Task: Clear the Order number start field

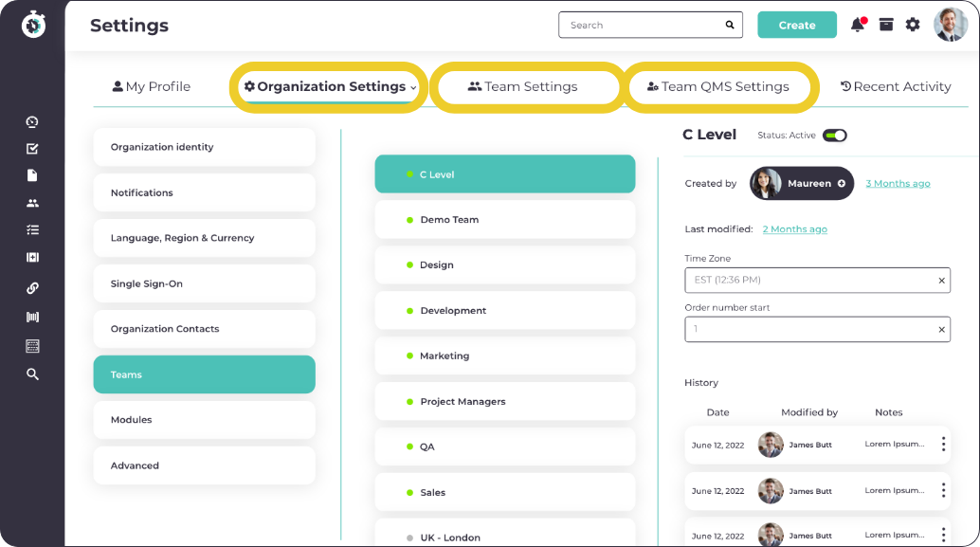Action: pyautogui.click(x=941, y=330)
